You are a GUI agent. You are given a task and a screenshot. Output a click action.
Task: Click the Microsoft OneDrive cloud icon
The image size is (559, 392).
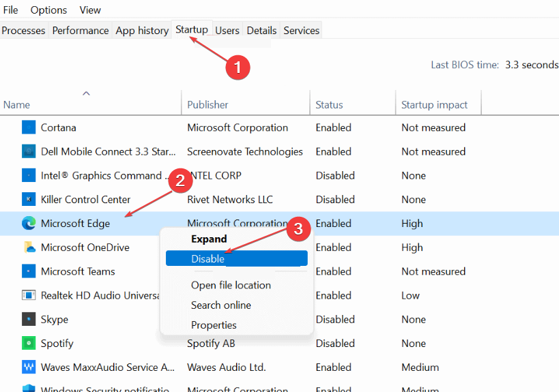(29, 247)
